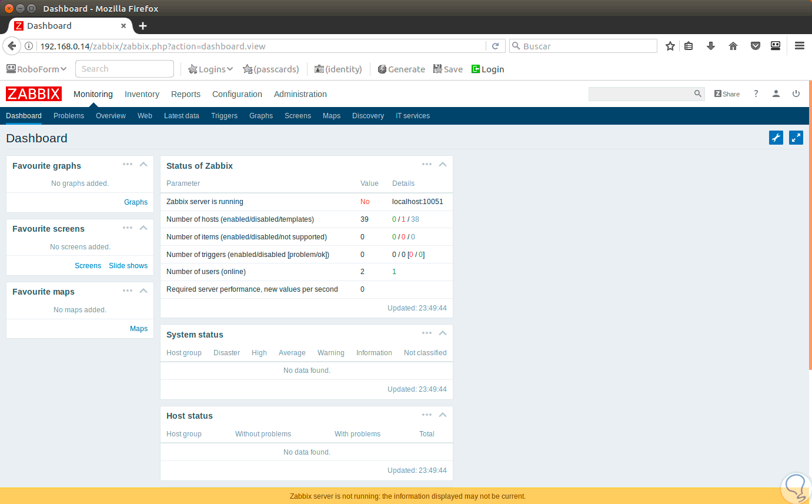812x504 pixels.
Task: Open the Zabbix help question mark
Action: click(756, 94)
